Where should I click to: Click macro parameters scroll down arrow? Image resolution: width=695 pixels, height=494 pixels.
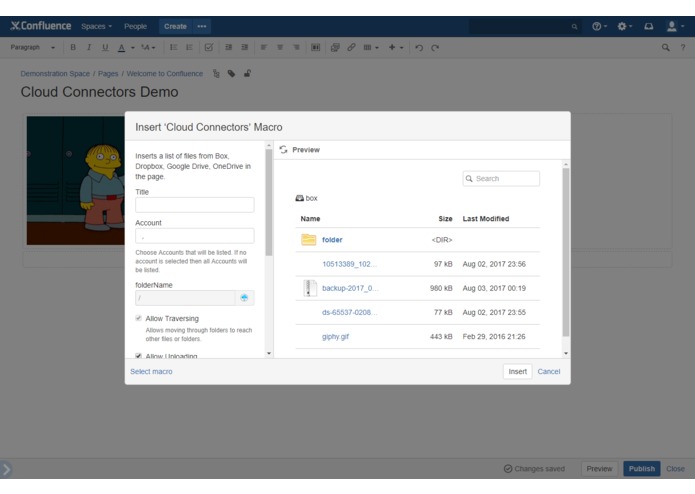[x=269, y=353]
